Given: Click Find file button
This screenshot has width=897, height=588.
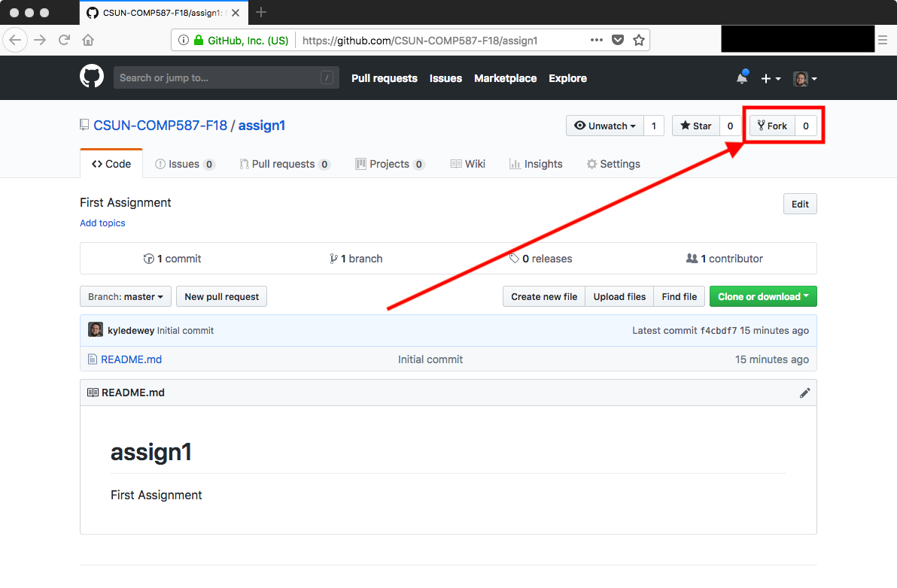Looking at the screenshot, I should pos(679,296).
